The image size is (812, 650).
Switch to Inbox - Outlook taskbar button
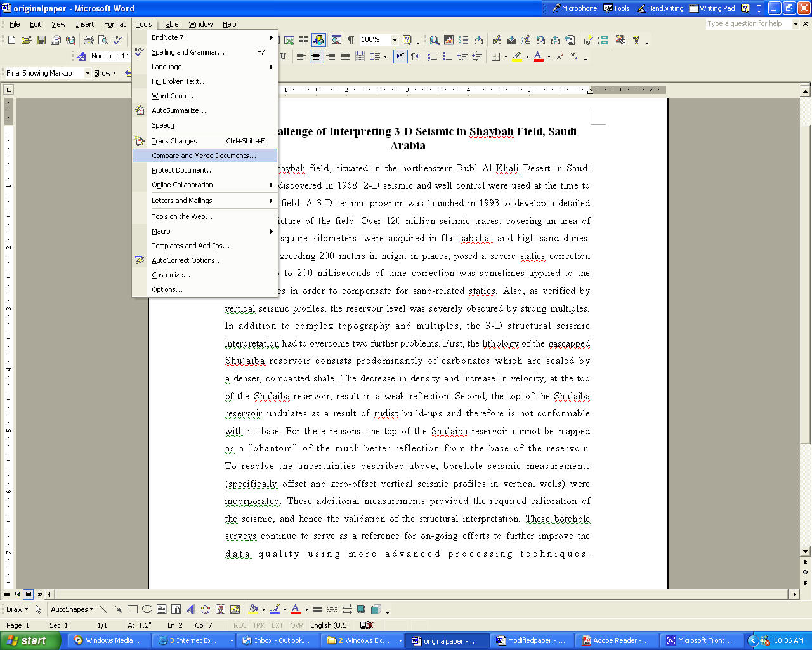[x=278, y=640]
